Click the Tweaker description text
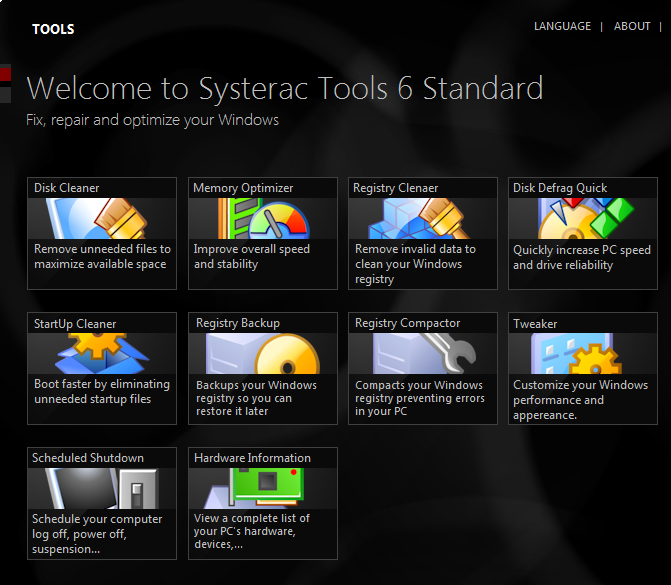The image size is (671, 585). click(x=580, y=400)
